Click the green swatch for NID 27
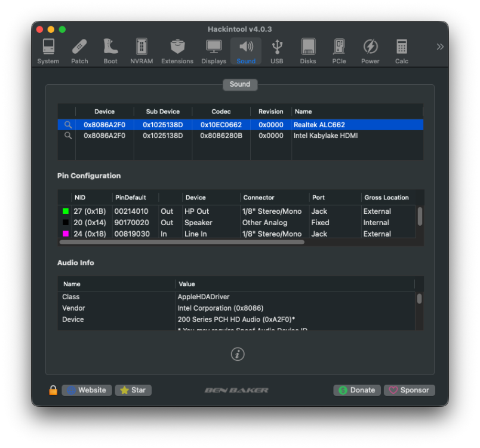The height and width of the screenshot is (448, 480). [66, 211]
